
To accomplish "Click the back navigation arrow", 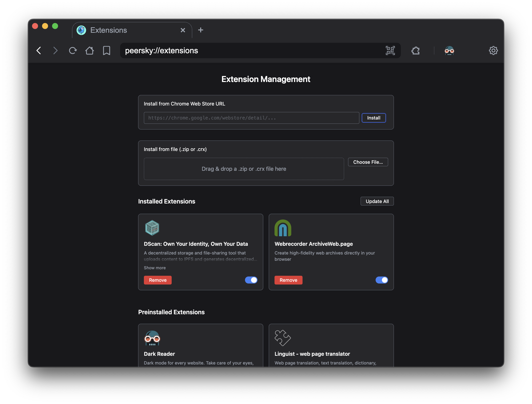I will coord(39,50).
